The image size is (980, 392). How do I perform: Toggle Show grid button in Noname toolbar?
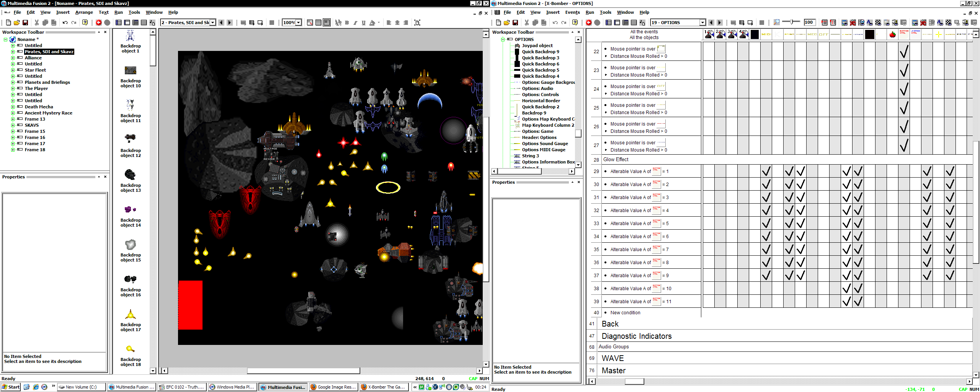pos(318,23)
